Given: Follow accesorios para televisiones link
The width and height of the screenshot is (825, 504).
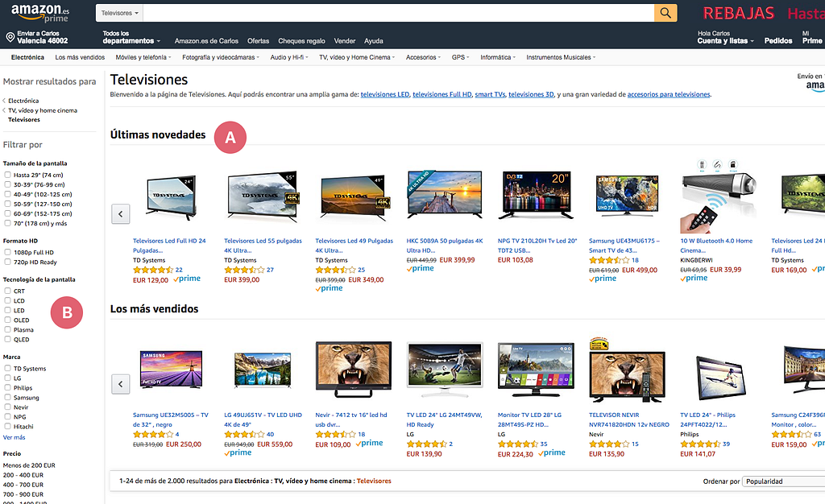Looking at the screenshot, I should 669,94.
